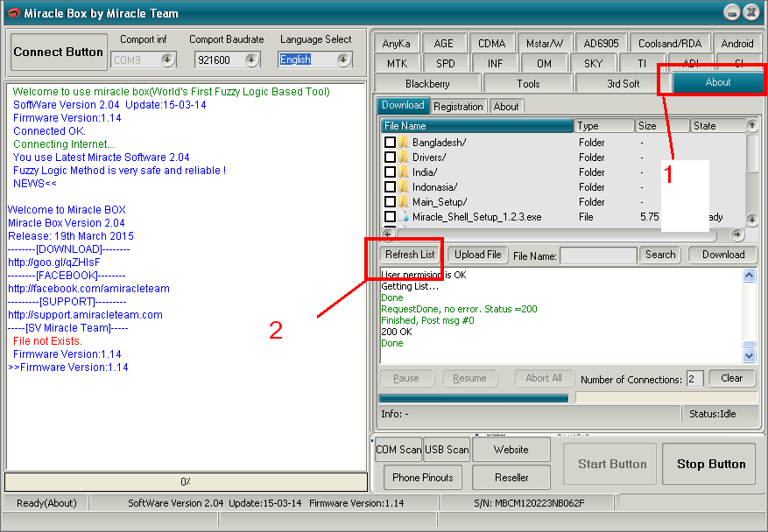This screenshot has width=768, height=532.
Task: Click download log scroll up arrow
Action: [749, 276]
